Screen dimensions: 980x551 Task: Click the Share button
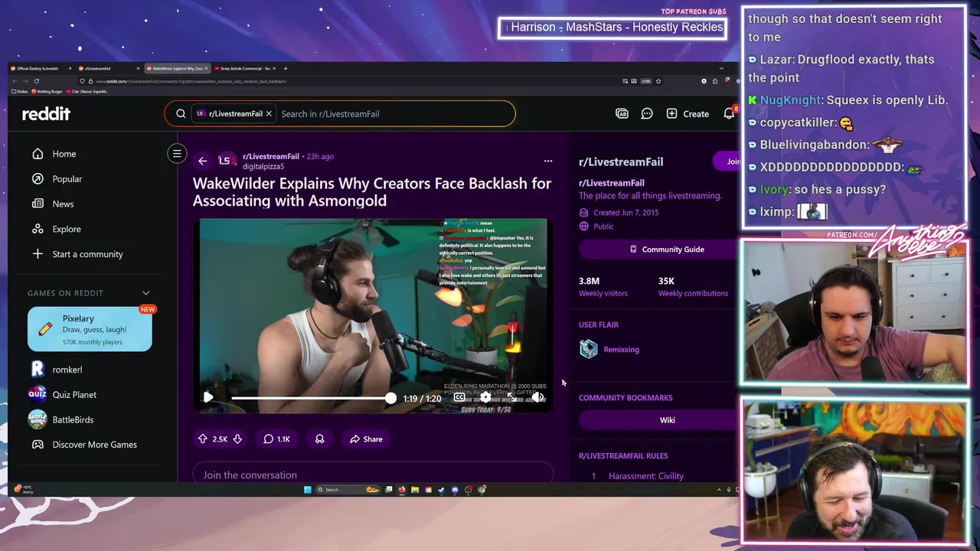click(x=366, y=439)
